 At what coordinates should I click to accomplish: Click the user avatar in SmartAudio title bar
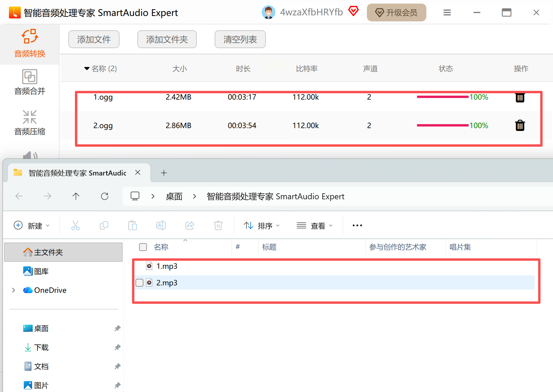(x=268, y=12)
